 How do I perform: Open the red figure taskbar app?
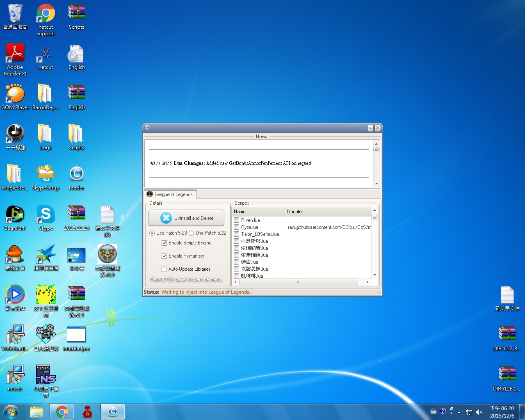[x=87, y=412]
